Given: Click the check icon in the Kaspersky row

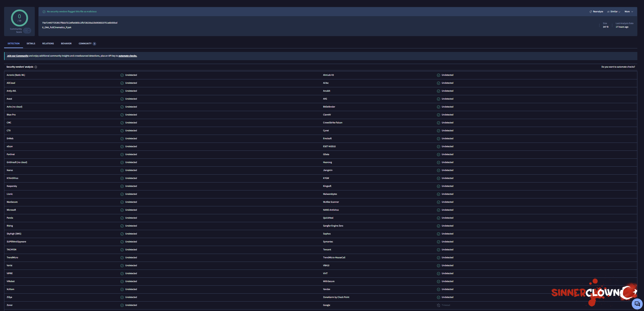Looking at the screenshot, I should pos(122,186).
